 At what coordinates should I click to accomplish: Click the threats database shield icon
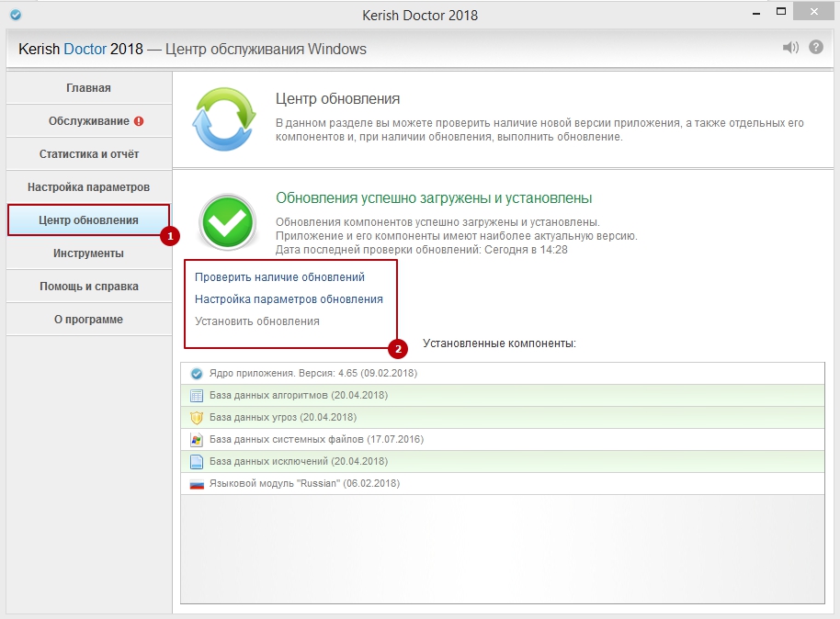pyautogui.click(x=197, y=418)
